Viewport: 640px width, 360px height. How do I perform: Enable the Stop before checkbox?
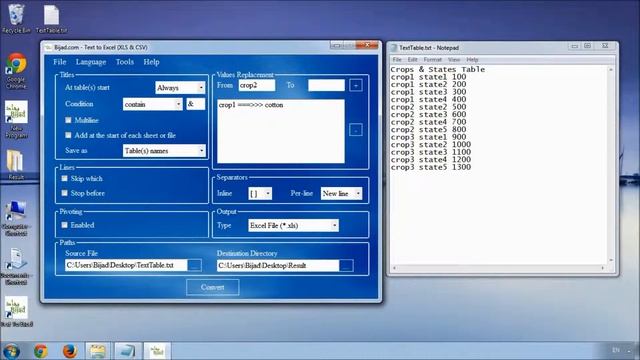[x=64, y=193]
